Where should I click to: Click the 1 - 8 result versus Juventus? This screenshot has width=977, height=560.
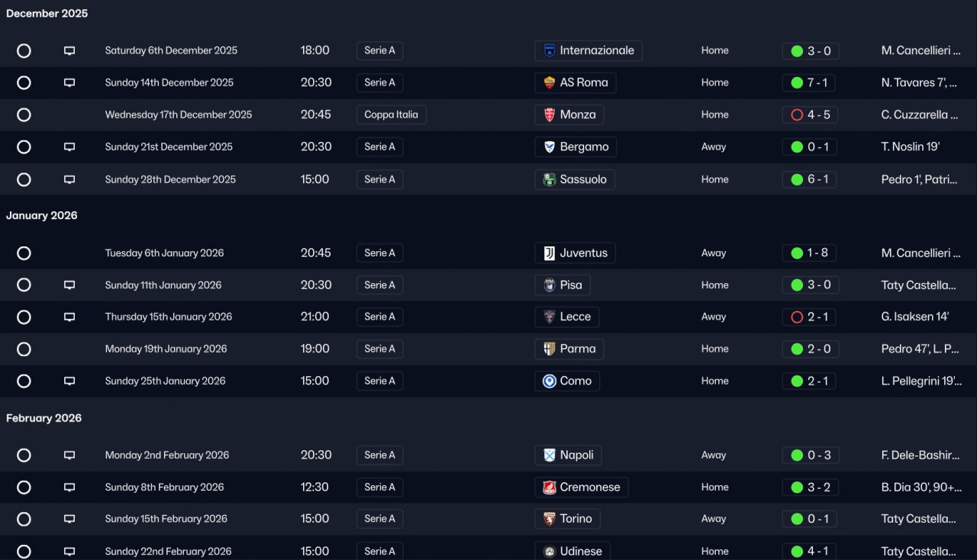pos(810,253)
